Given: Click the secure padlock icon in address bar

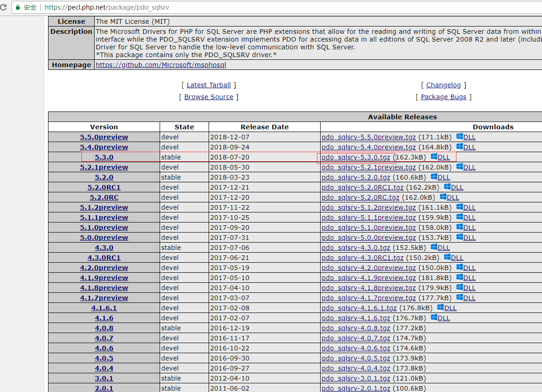Looking at the screenshot, I should coord(18,7).
